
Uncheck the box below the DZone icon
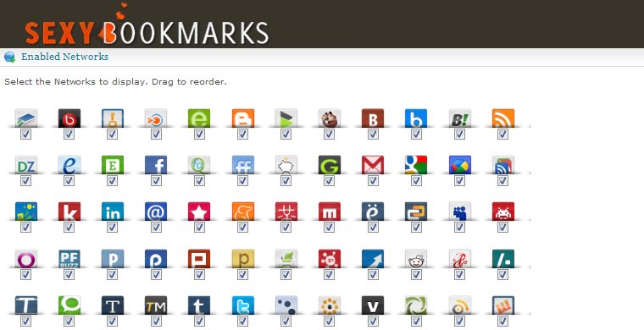tap(26, 181)
